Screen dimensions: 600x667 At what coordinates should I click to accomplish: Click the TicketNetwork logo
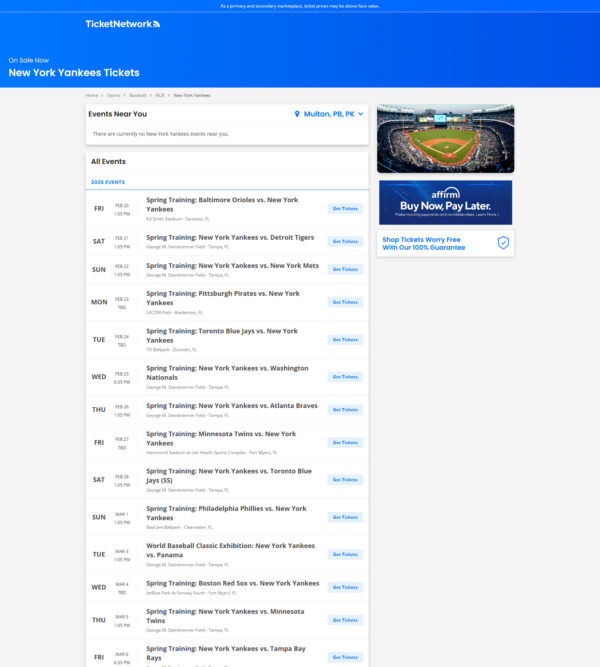[x=122, y=23]
